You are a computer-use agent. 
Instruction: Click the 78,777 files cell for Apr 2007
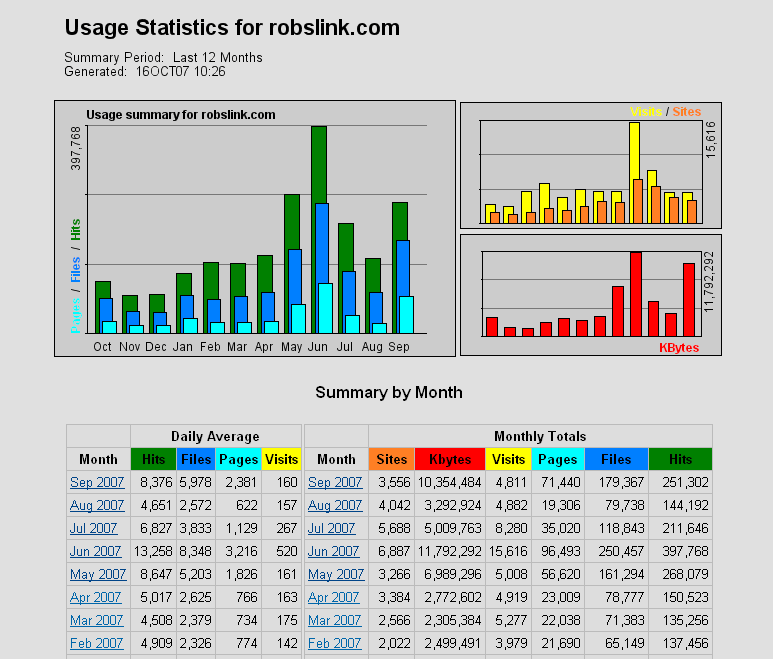pos(616,597)
